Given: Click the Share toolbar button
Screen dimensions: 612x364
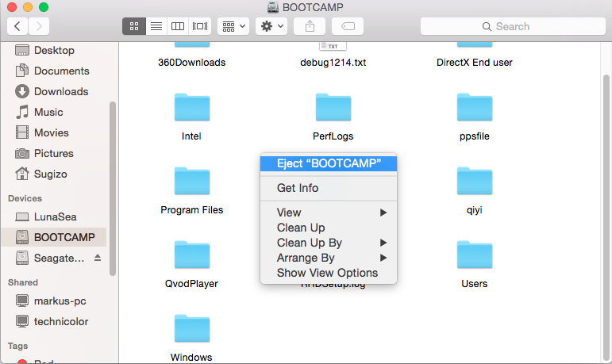Looking at the screenshot, I should click(x=310, y=26).
